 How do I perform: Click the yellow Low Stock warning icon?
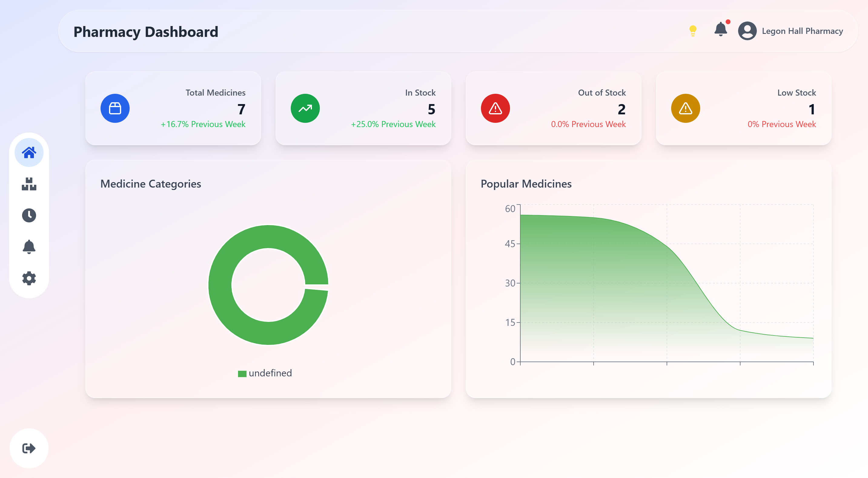pyautogui.click(x=685, y=108)
